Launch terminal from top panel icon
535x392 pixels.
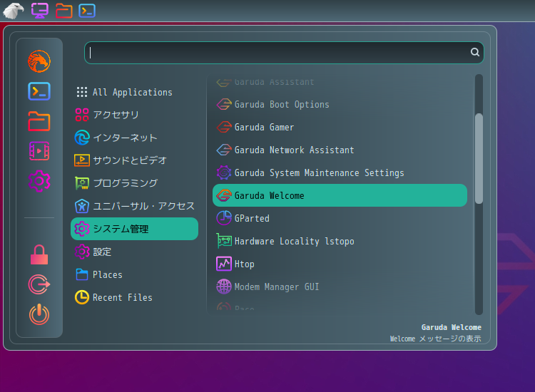coord(87,11)
